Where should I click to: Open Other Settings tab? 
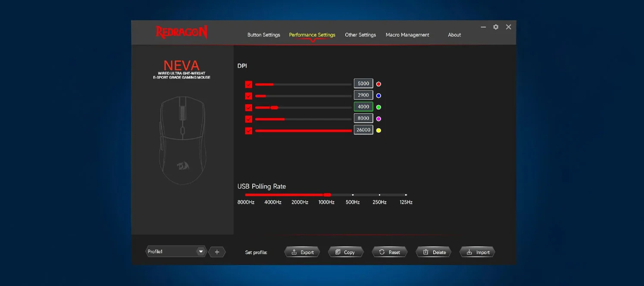coord(360,35)
